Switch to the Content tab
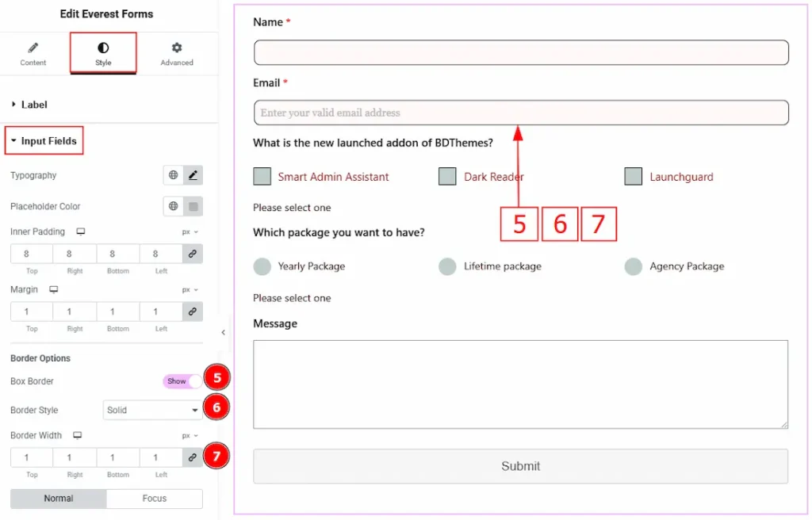The width and height of the screenshot is (812, 520). point(33,54)
